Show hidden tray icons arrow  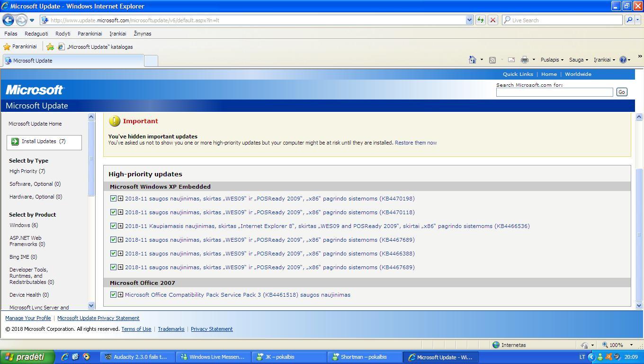pos(591,357)
